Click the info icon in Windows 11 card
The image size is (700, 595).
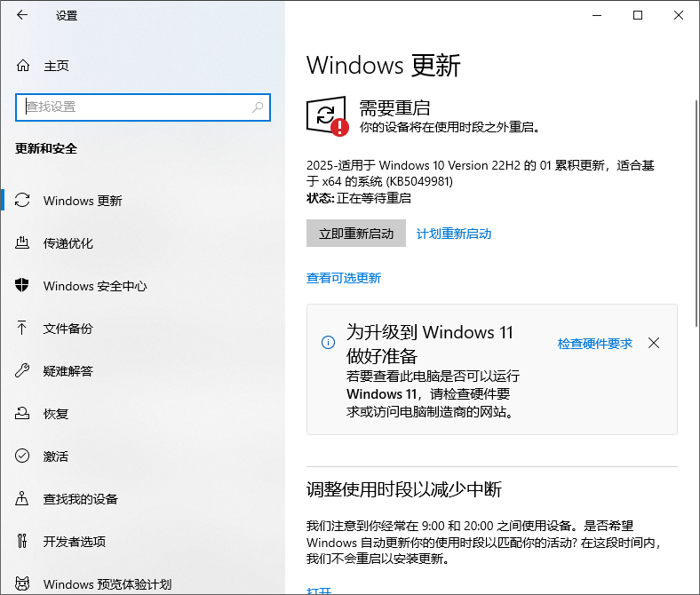point(328,343)
